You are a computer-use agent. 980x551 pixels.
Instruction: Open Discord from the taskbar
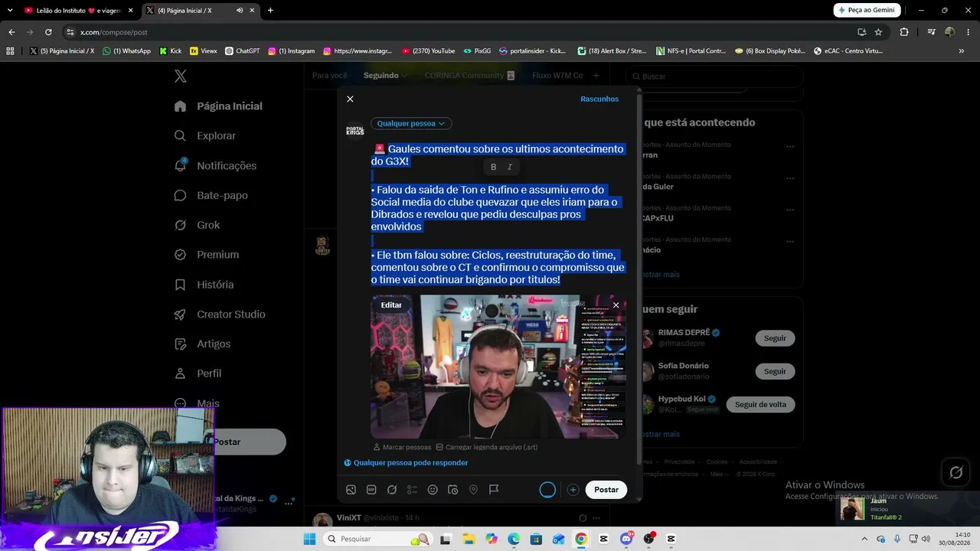pos(626,539)
